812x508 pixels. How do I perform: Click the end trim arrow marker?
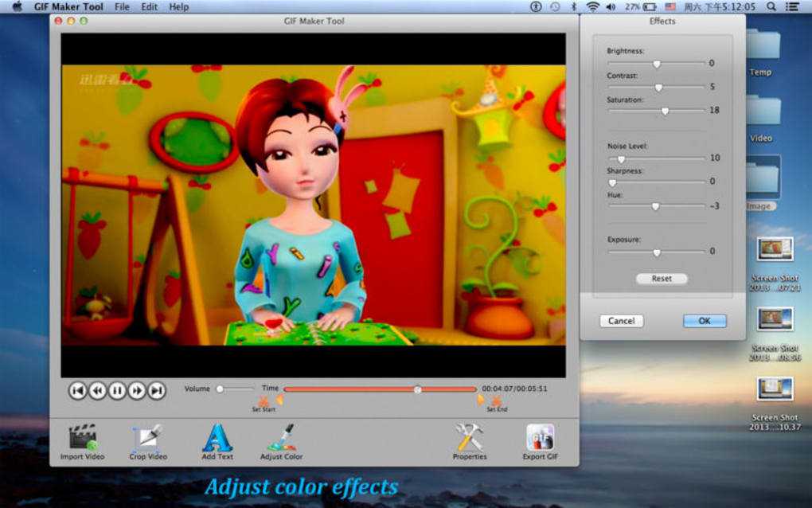point(481,400)
